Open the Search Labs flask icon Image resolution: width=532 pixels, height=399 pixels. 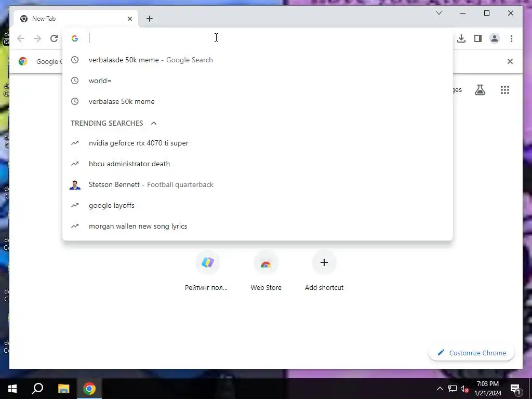480,90
